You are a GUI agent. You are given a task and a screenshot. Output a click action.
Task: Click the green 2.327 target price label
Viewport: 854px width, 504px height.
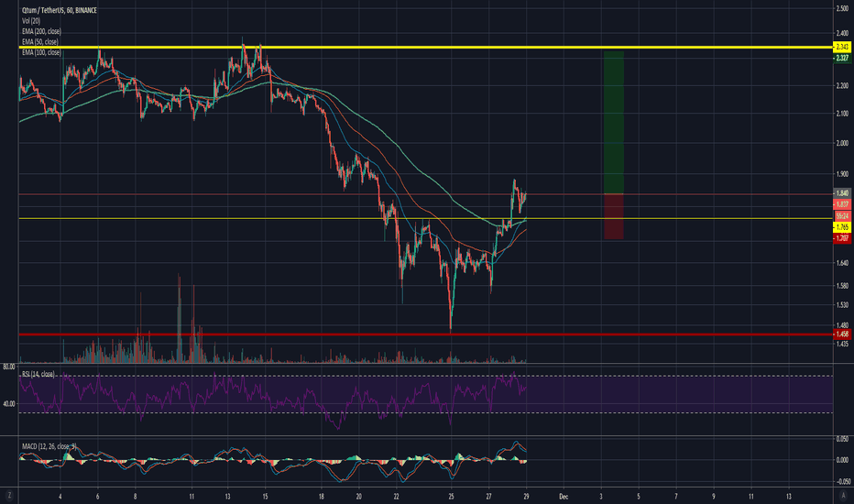842,58
